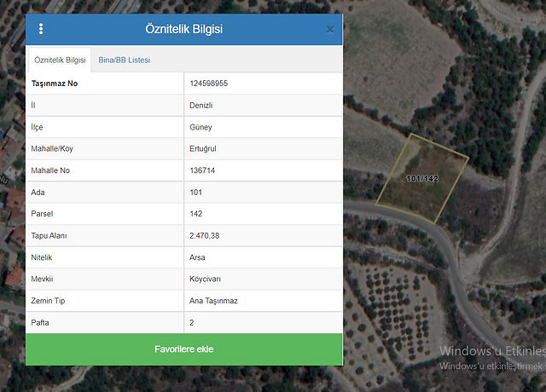Select the Tapu Alanı value 2.470,38
Screen dimensions: 546x392
click(x=205, y=236)
